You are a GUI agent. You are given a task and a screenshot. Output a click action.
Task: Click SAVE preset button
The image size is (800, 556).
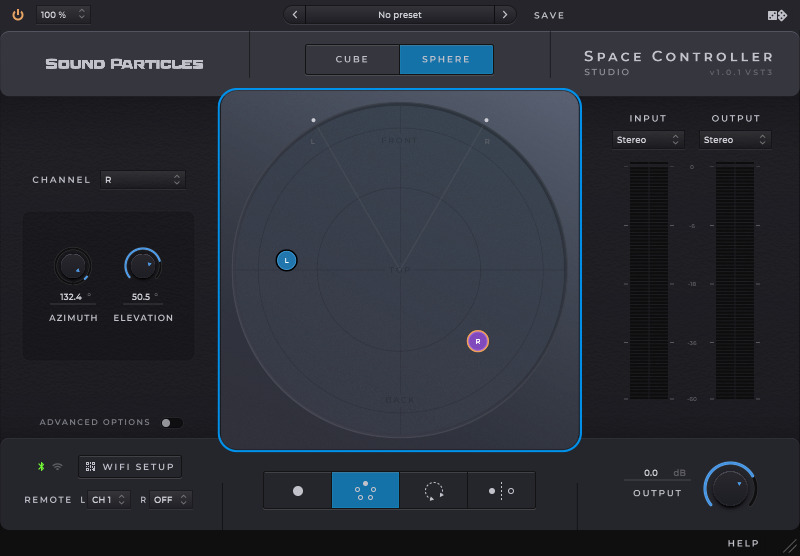549,15
